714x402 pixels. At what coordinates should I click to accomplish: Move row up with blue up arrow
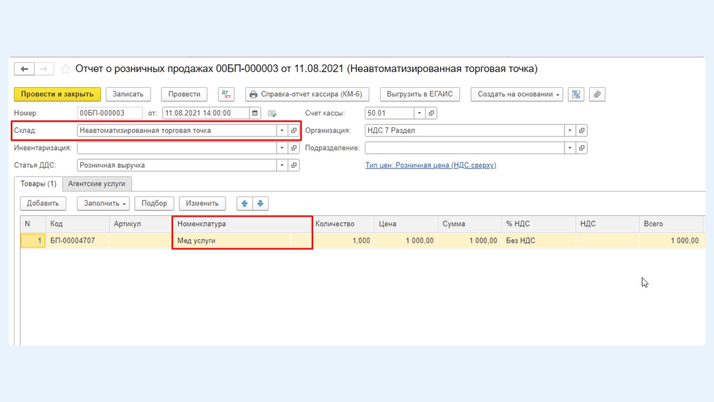(x=245, y=203)
